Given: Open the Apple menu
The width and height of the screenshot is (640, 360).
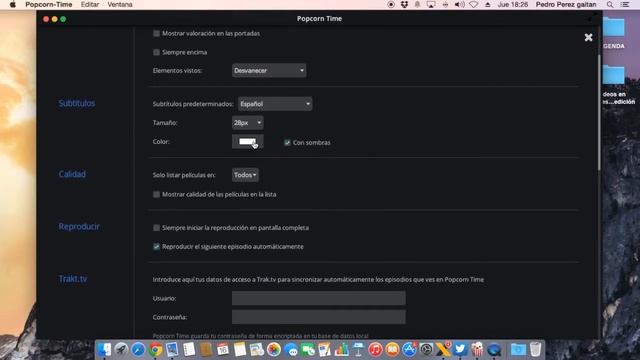Looking at the screenshot, I should click(13, 4).
